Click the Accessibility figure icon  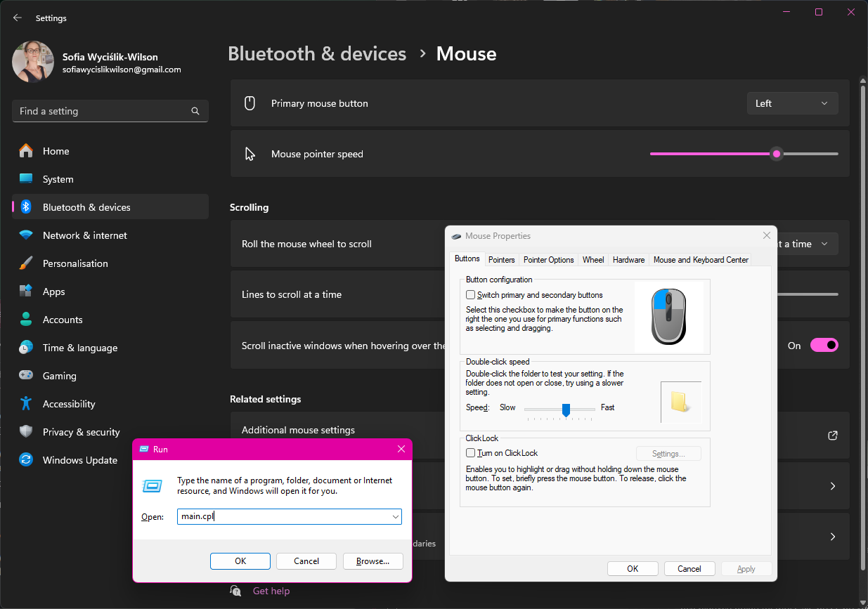[26, 404]
